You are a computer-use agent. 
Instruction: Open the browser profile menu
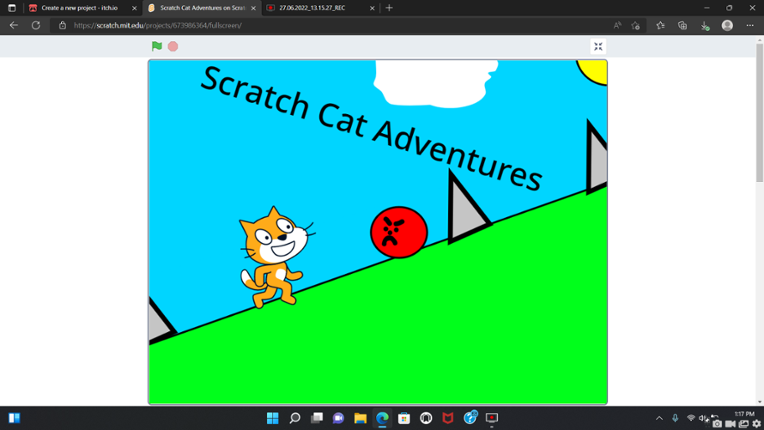coord(727,25)
